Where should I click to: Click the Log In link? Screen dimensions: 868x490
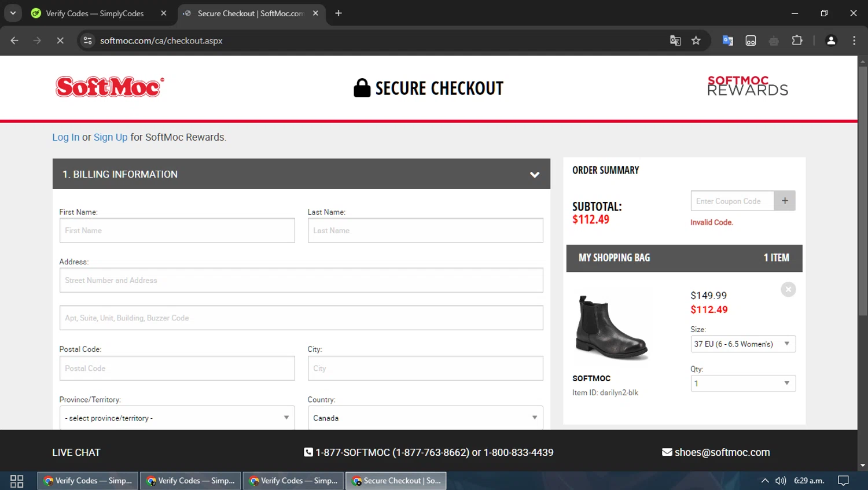click(x=66, y=137)
